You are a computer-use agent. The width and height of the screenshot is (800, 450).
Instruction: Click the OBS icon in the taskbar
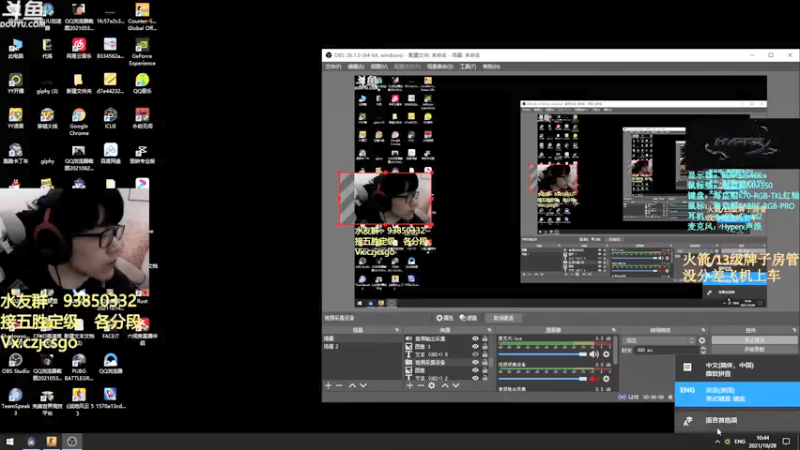click(x=72, y=441)
